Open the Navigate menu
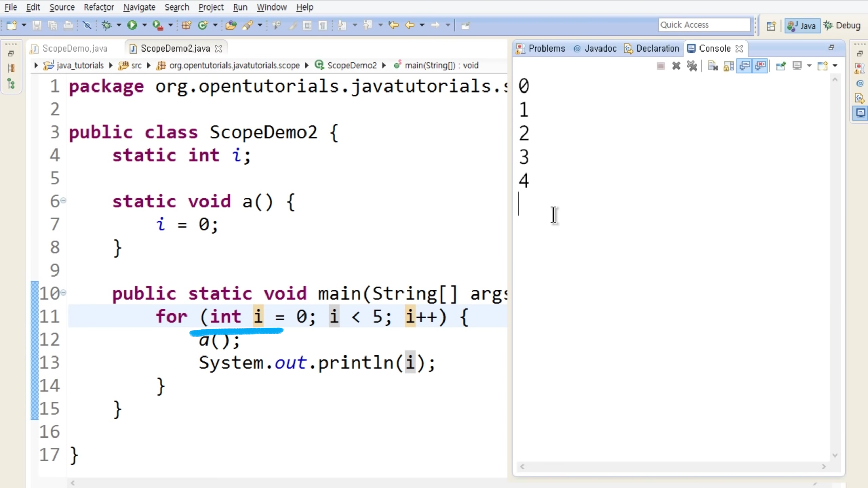This screenshot has height=488, width=868. coord(139,7)
